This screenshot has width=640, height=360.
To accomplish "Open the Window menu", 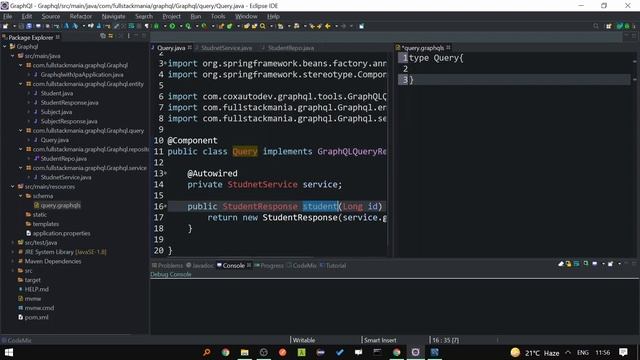I will 246,16.
